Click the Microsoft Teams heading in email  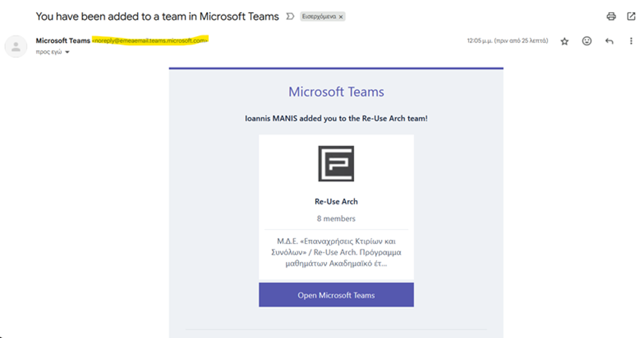(336, 91)
